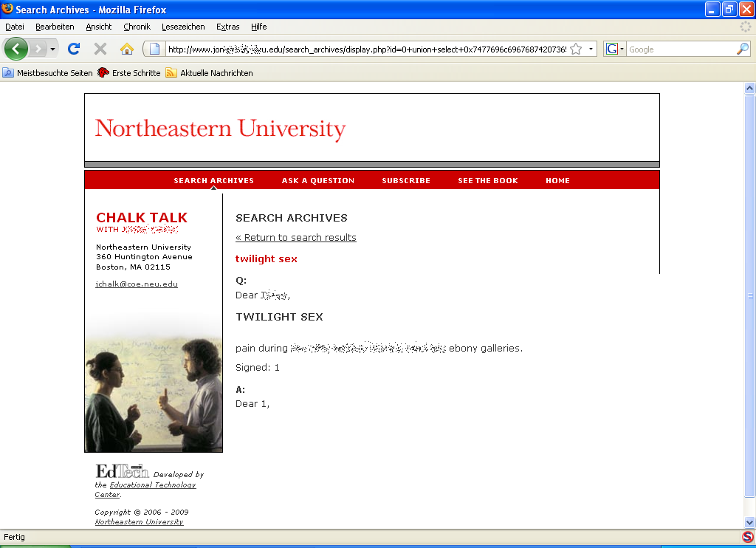Select the Subscribe nav tab
Viewport: 756px width, 548px height.
(x=405, y=181)
